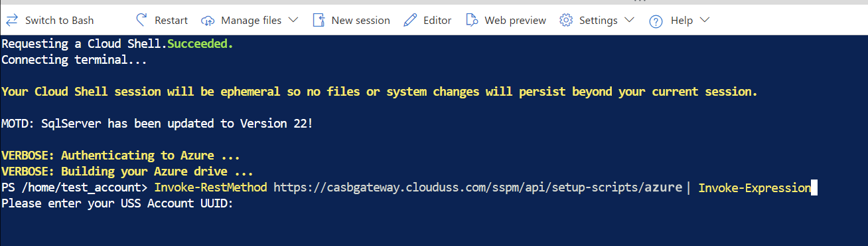The width and height of the screenshot is (868, 246).
Task: Expand the Settings dropdown chevron
Action: coord(629,20)
